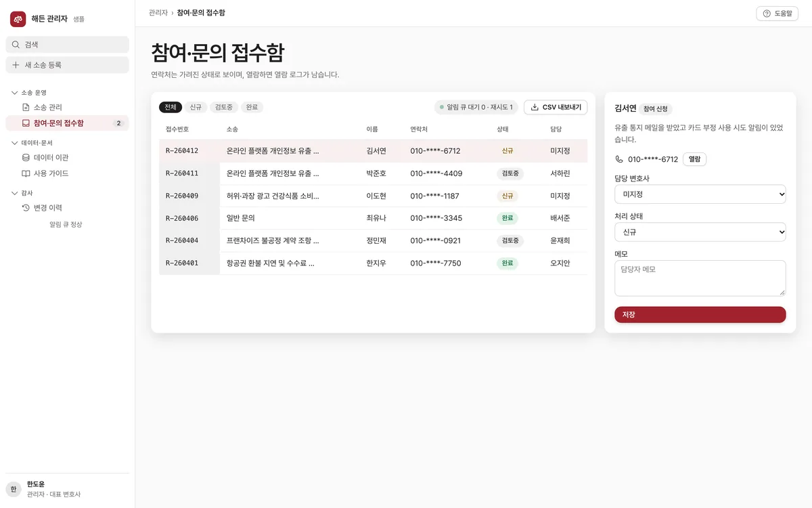Click the 참여 신청 badge beside 김서연
The image size is (812, 508).
pos(656,108)
